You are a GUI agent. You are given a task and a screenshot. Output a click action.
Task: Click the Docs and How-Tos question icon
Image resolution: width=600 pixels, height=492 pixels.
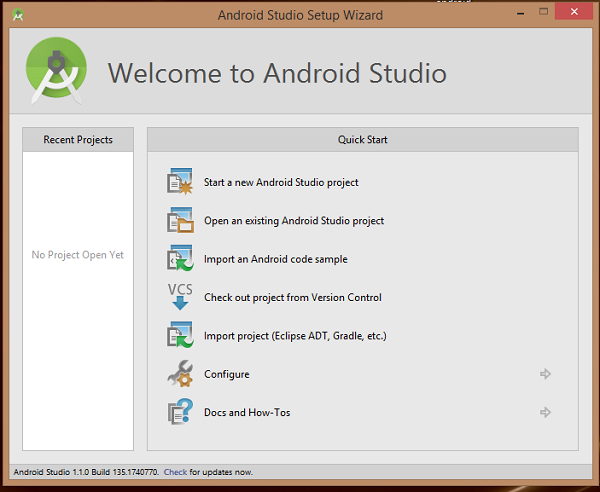coord(180,412)
